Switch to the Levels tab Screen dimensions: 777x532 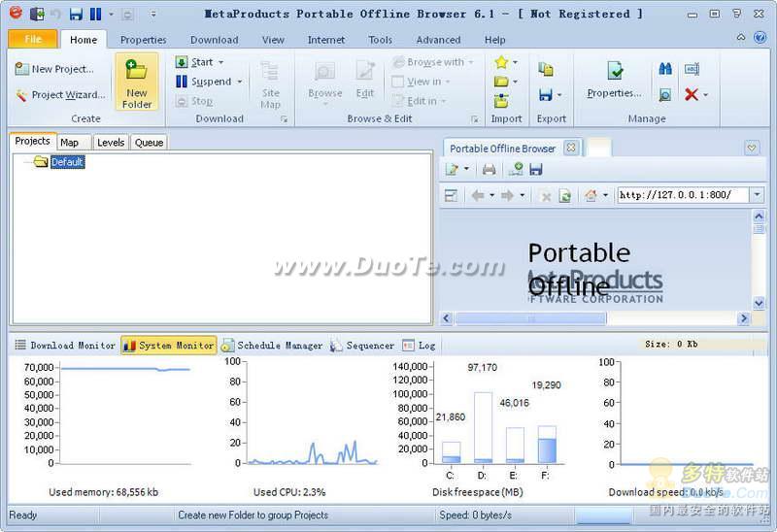(111, 143)
